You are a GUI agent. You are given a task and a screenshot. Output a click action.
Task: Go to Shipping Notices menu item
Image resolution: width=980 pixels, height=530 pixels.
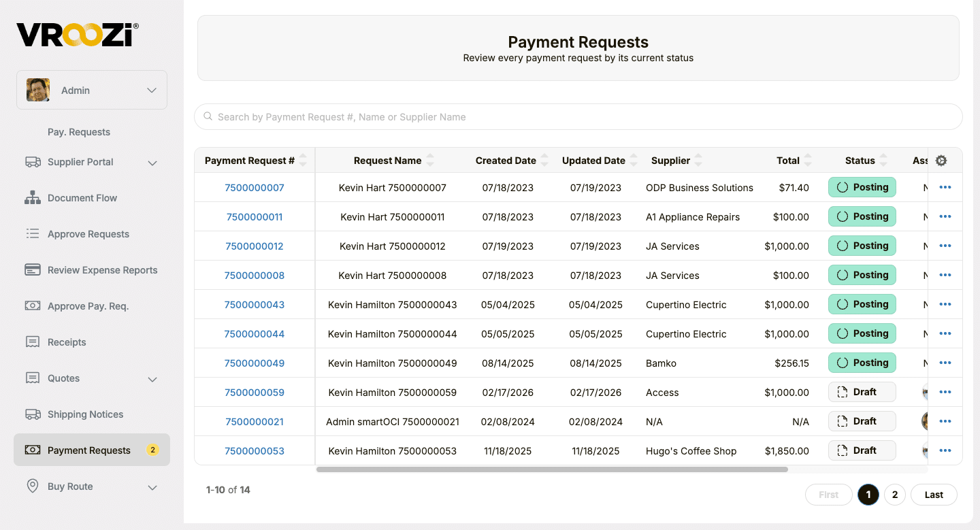[x=86, y=414]
